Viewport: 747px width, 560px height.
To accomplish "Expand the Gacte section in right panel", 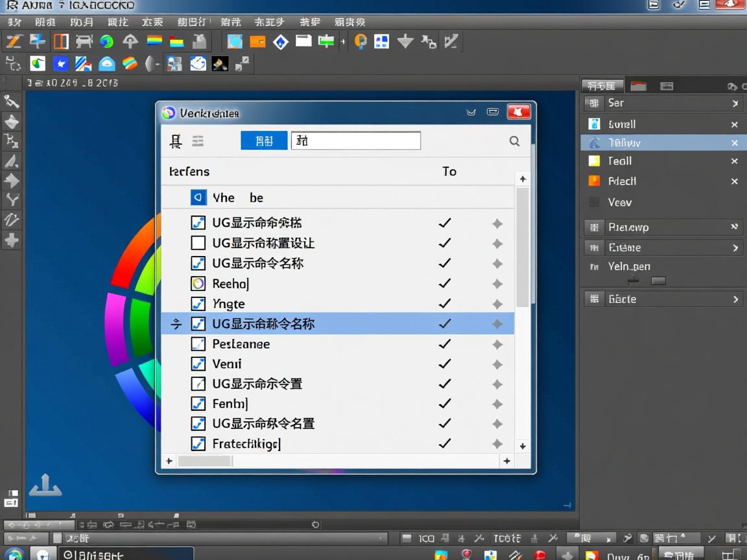I will click(x=735, y=299).
